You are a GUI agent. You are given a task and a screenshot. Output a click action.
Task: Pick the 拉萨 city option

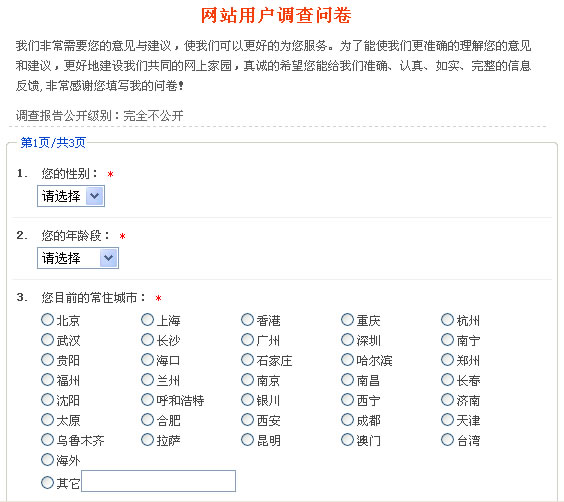click(147, 439)
